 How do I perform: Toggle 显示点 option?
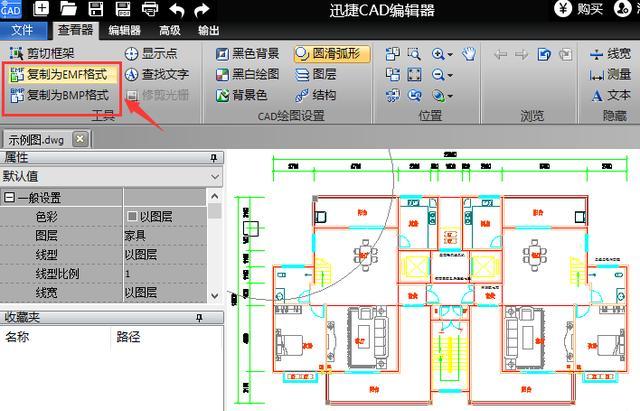(151, 53)
